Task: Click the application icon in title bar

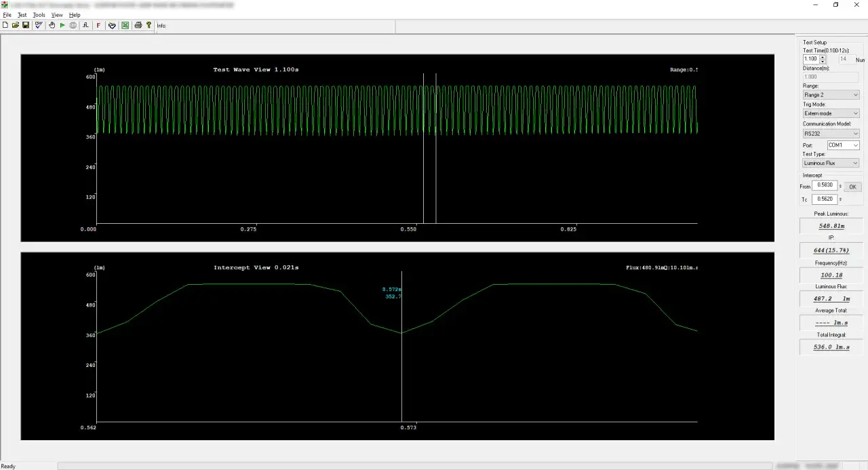Action: coord(5,5)
